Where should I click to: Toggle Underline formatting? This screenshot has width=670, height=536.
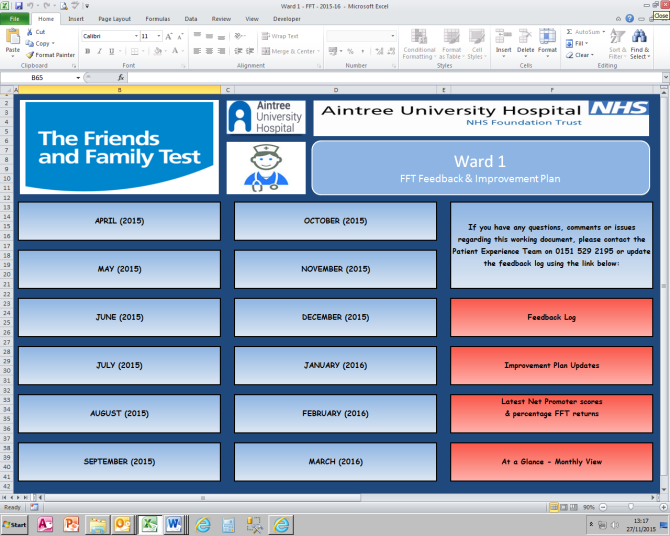pyautogui.click(x=112, y=51)
